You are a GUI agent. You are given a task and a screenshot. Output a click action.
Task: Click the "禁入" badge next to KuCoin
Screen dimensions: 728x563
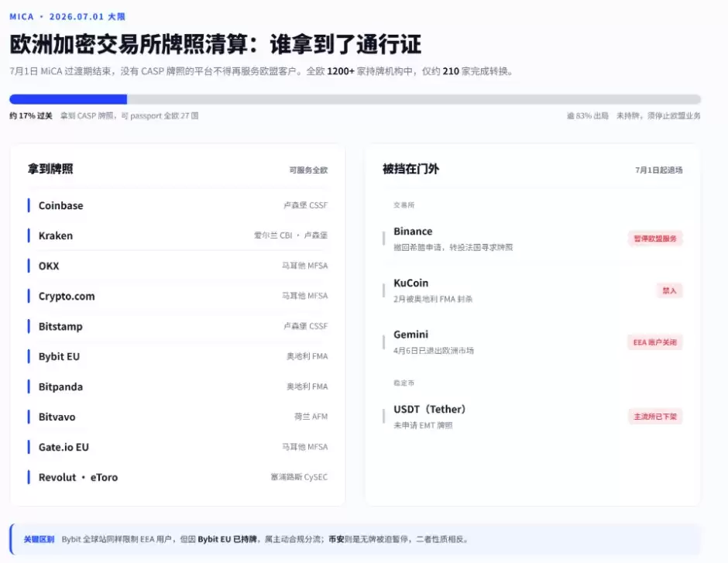tap(669, 290)
